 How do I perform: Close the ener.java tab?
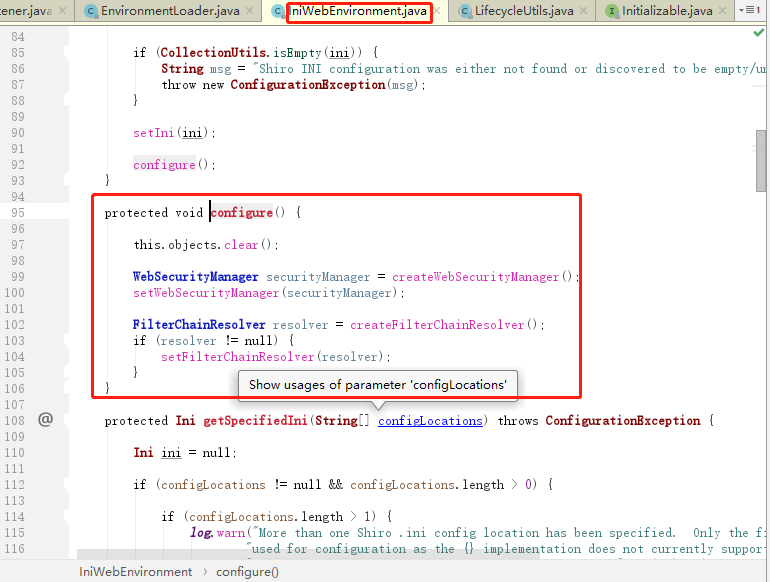[62, 10]
